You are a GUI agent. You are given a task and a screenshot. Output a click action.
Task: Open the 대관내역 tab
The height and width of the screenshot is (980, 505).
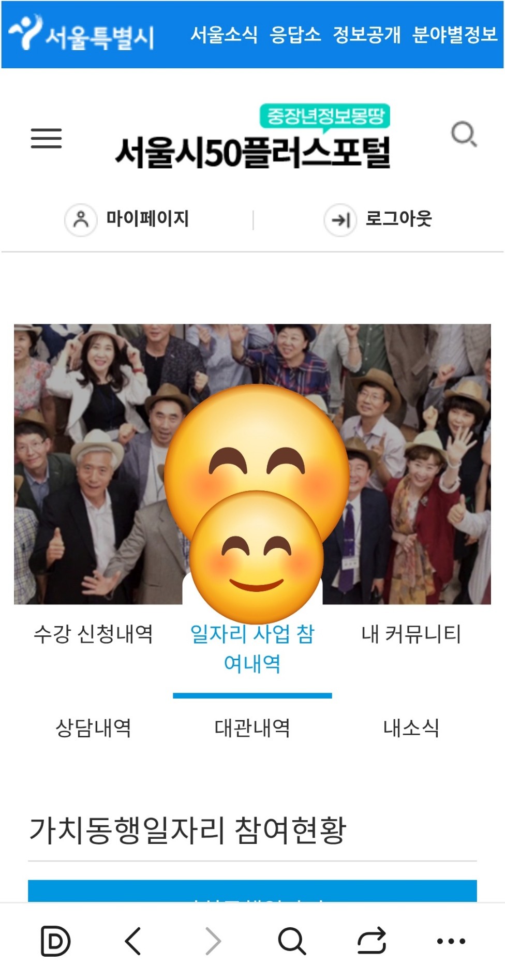(252, 728)
